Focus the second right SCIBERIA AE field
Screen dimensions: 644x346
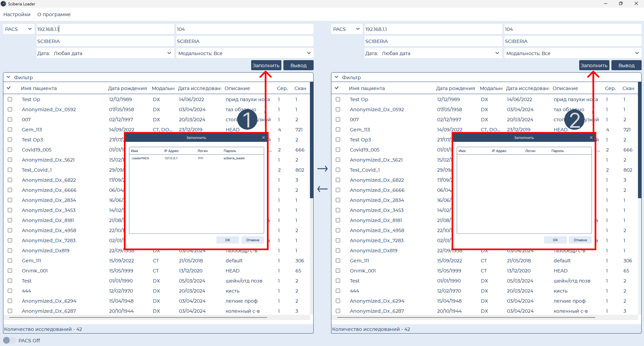pos(573,41)
